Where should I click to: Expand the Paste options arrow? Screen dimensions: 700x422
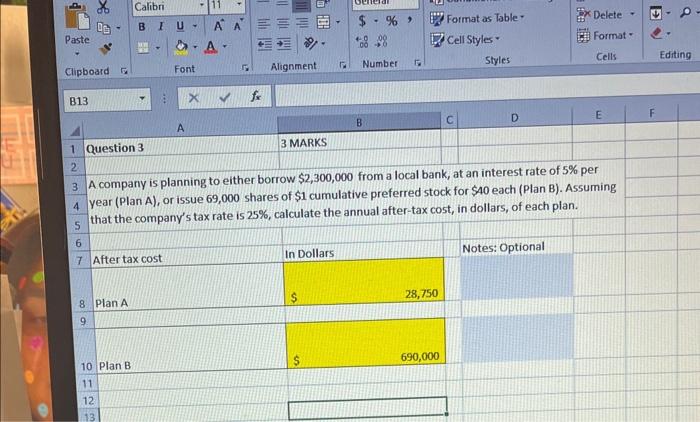(77, 54)
